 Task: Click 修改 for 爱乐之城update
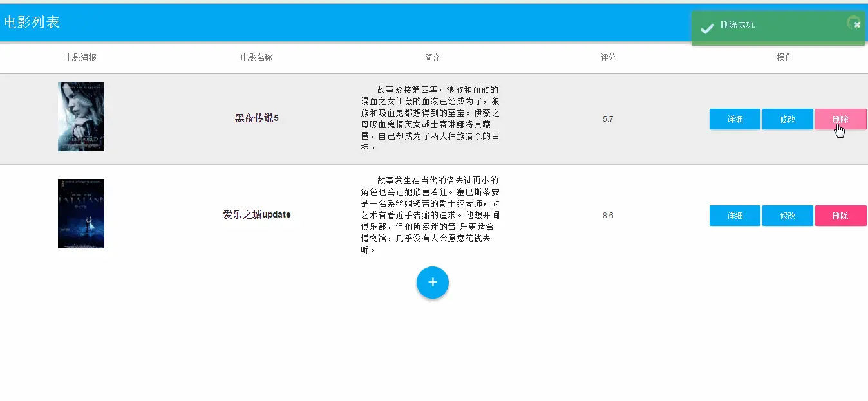788,216
